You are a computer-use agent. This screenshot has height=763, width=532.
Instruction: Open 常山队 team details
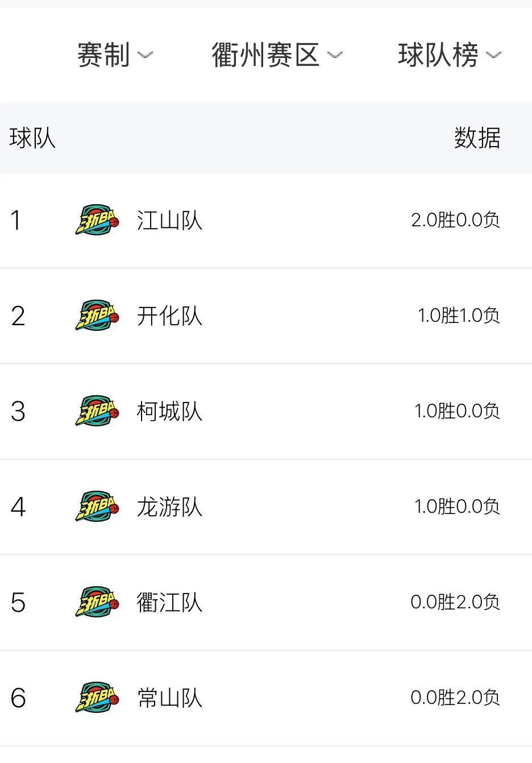coord(169,698)
